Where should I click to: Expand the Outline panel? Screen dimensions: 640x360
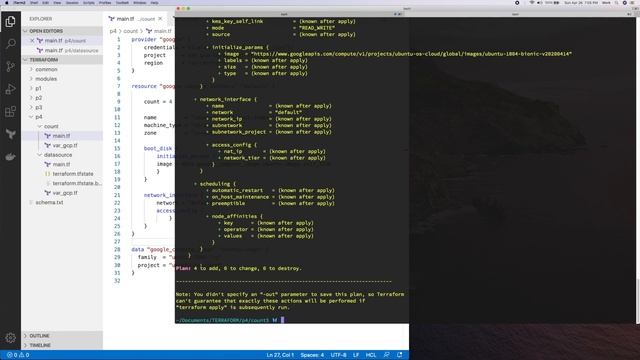62,336
